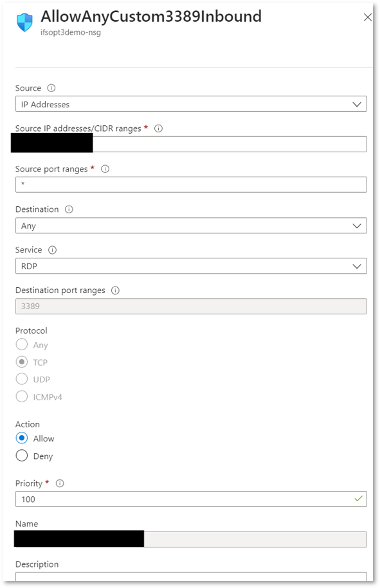Select the ICMPv4 protocol radio button
The image size is (380, 588).
tap(22, 396)
